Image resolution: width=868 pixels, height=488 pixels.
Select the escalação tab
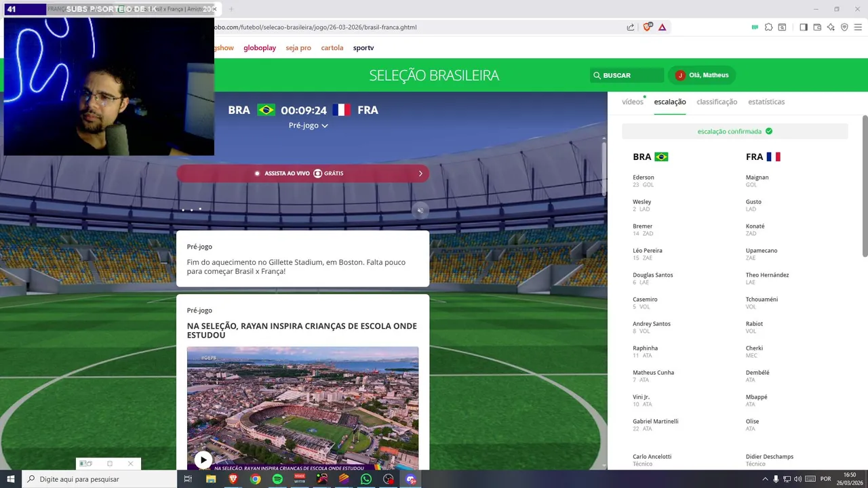[x=670, y=102]
